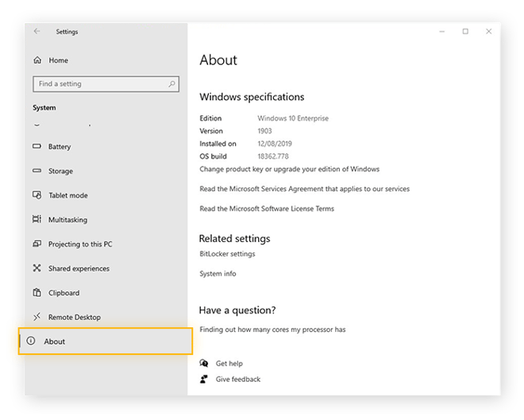This screenshot has height=420, width=524.
Task: Click the Shared experiences icon
Action: [37, 268]
